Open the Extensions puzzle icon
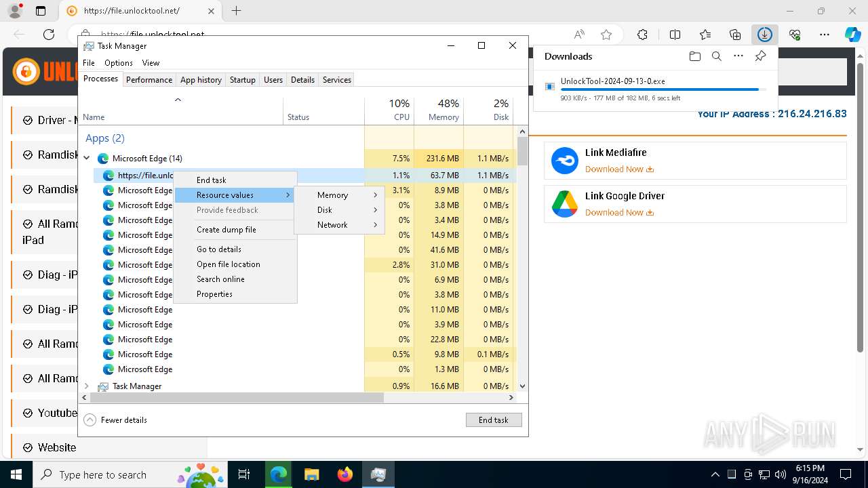 (643, 35)
